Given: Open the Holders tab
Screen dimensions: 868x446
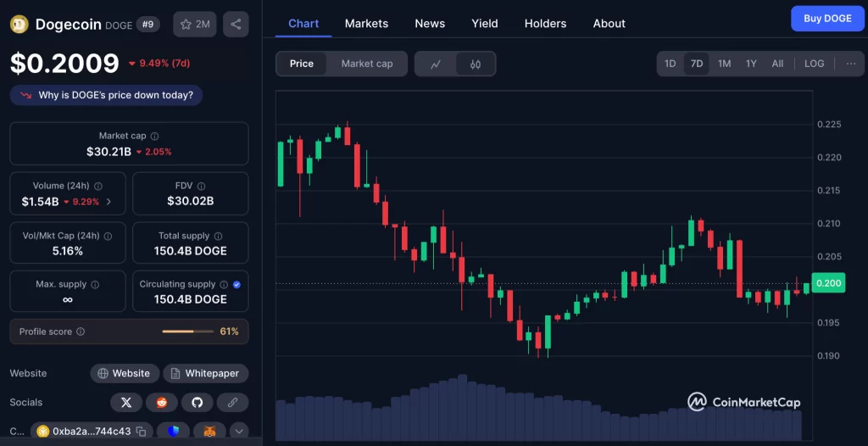Looking at the screenshot, I should (545, 24).
